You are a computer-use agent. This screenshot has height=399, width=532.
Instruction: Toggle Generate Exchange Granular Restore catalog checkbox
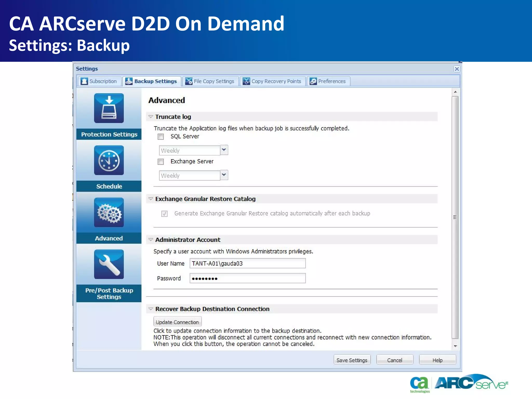tap(164, 214)
